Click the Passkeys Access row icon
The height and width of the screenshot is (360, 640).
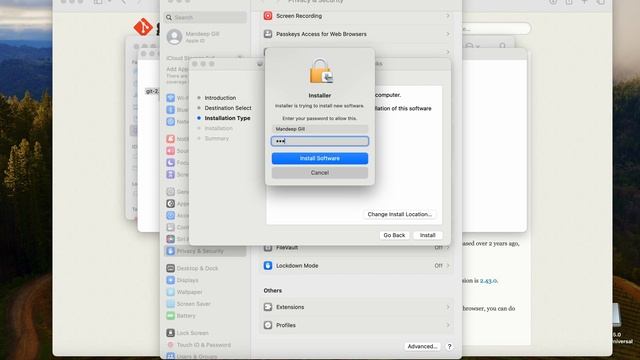268,34
